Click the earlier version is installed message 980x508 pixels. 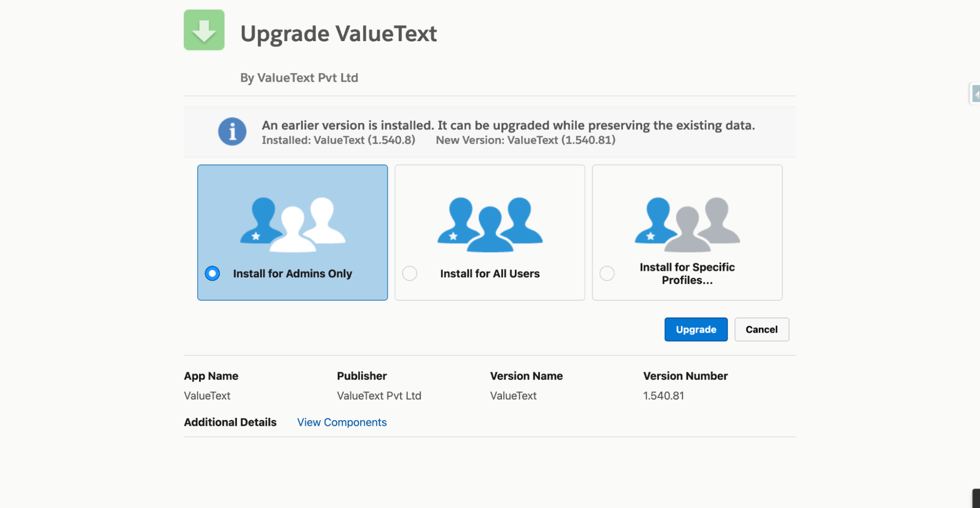click(x=508, y=125)
